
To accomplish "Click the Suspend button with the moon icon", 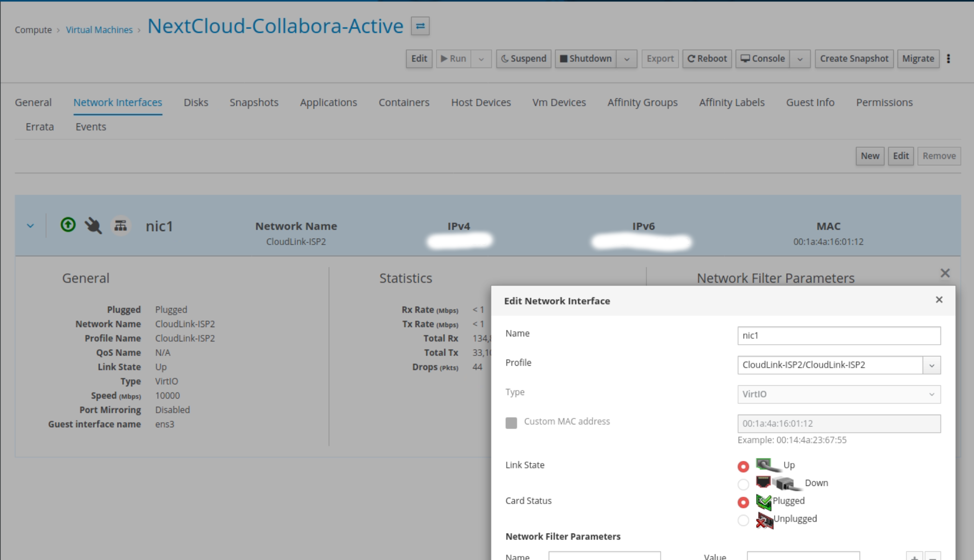I will pos(524,59).
